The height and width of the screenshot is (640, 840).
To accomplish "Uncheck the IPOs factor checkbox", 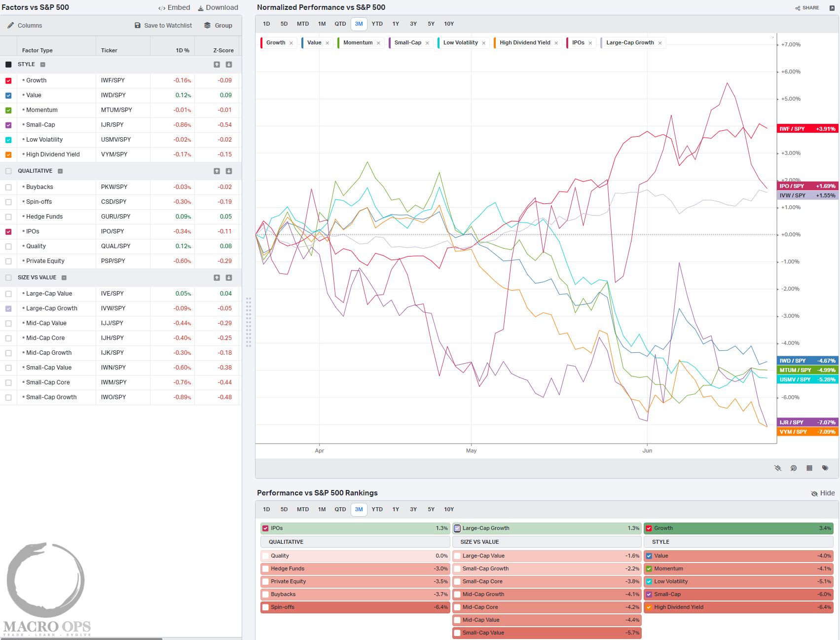I will (8, 231).
